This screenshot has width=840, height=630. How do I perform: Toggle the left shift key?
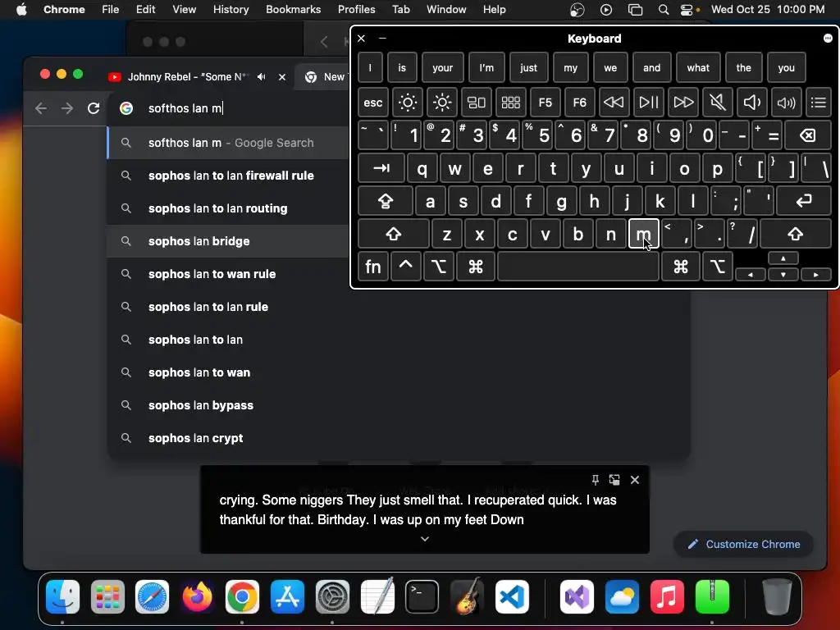(394, 234)
